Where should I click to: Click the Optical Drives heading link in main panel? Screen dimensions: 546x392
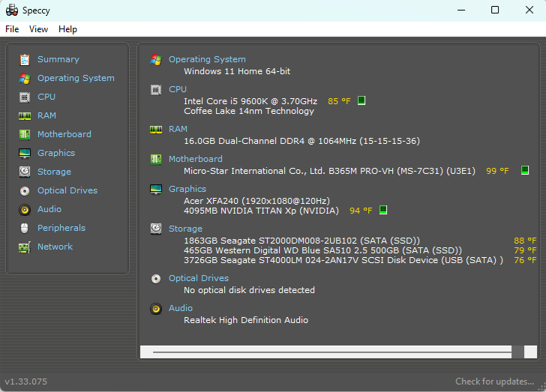(199, 278)
